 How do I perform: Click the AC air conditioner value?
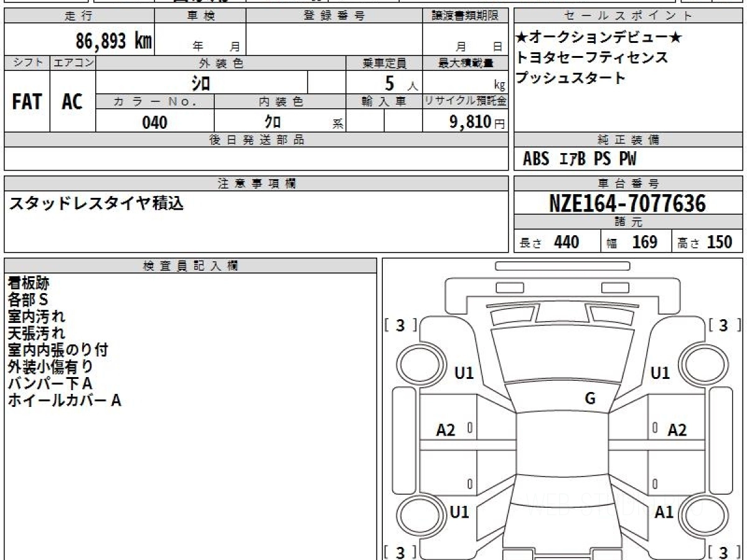(x=72, y=102)
